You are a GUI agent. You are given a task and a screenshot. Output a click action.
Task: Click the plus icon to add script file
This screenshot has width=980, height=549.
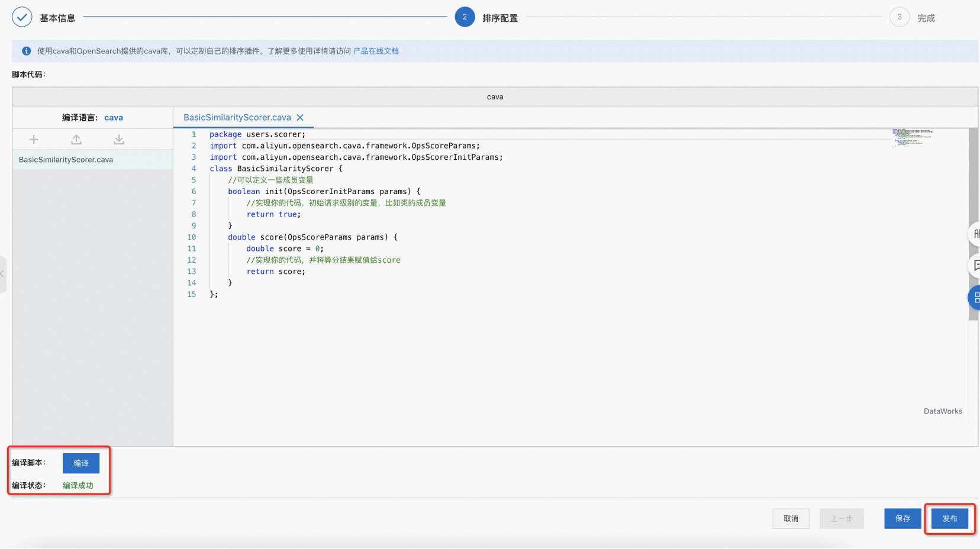click(34, 140)
